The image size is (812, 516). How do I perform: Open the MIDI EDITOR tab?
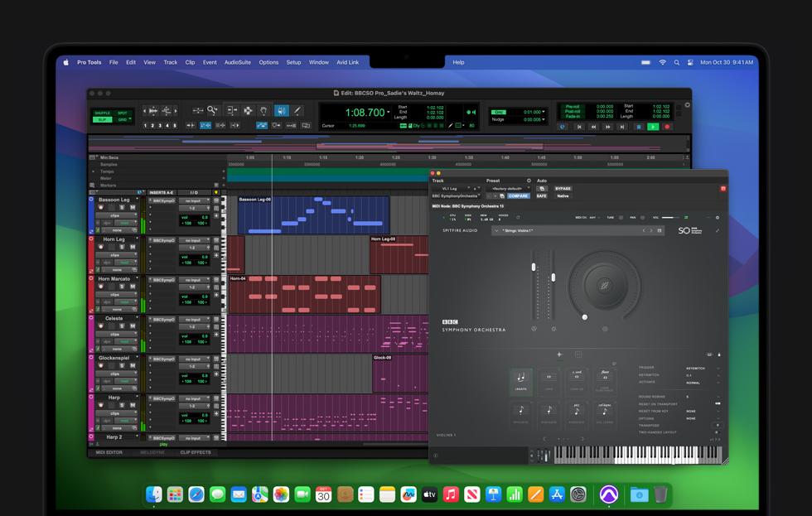pos(109,452)
